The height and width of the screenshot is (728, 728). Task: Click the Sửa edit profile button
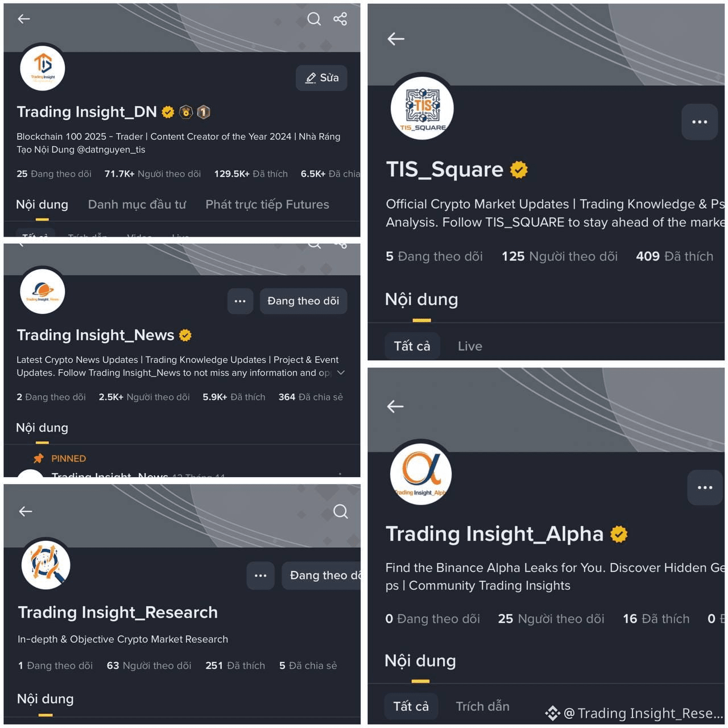click(322, 78)
